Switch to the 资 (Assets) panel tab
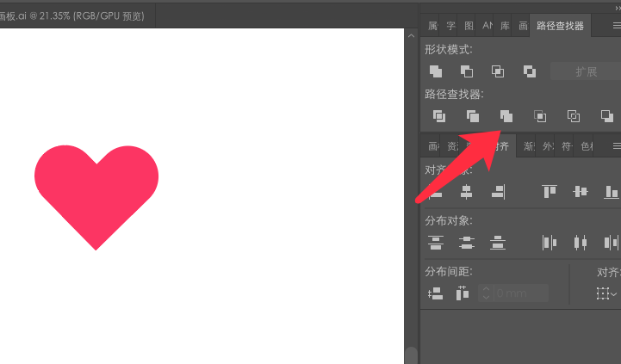The height and width of the screenshot is (364, 621). [x=452, y=146]
